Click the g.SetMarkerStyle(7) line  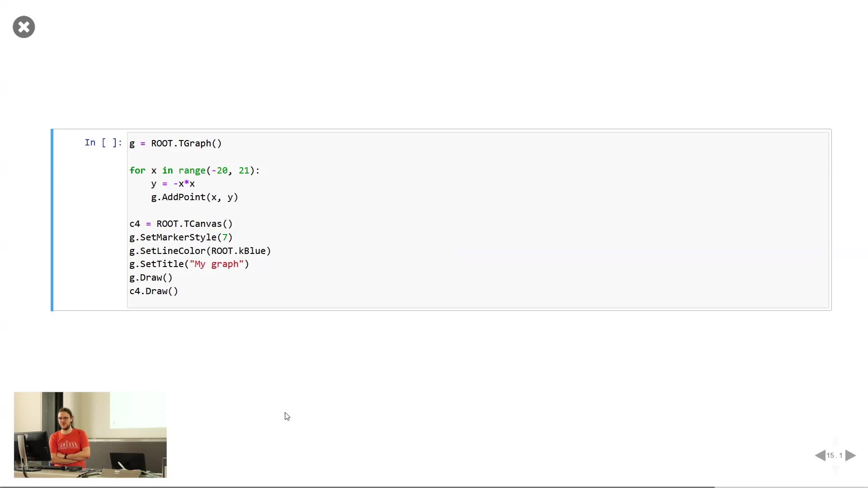click(181, 238)
